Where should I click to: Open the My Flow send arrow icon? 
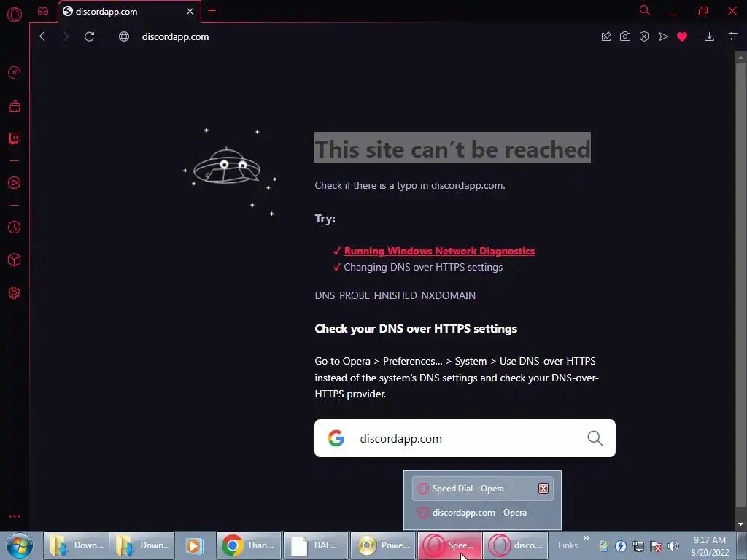point(663,36)
